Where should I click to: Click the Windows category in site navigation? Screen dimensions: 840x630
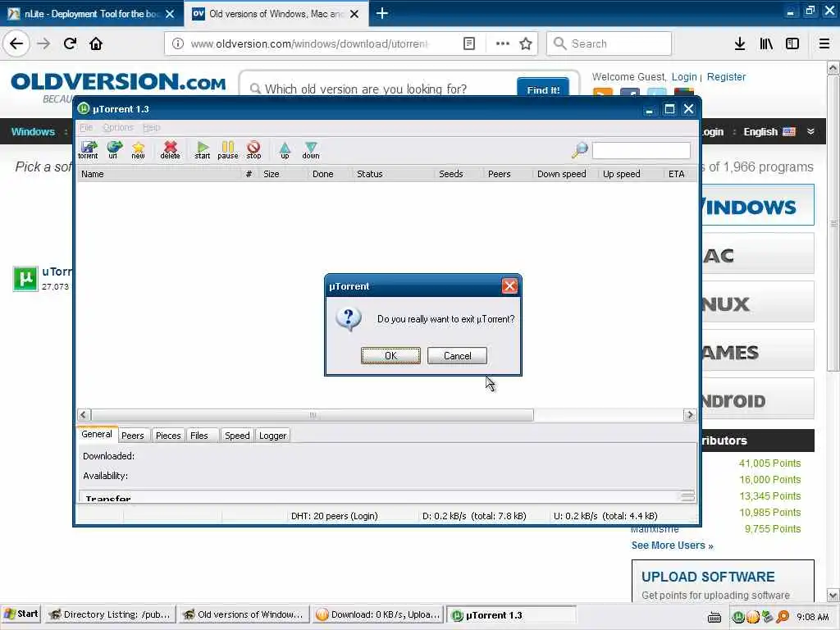pos(33,132)
